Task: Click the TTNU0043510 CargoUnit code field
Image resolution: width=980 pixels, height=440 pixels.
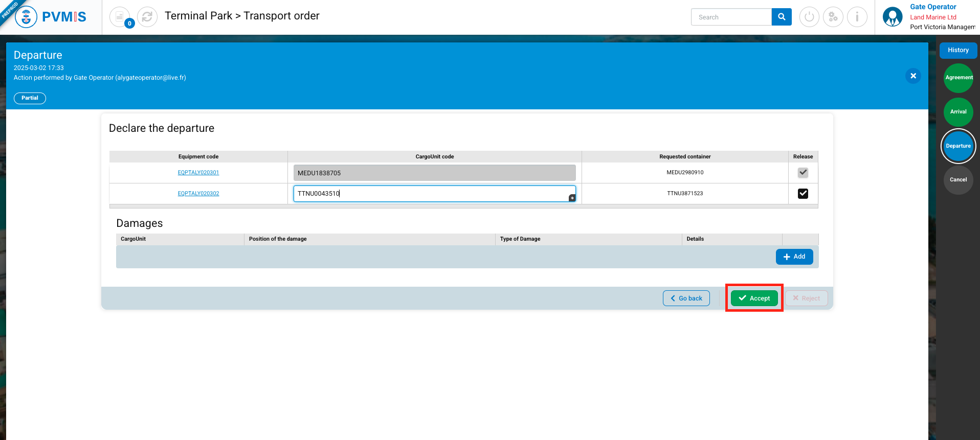Action: tap(434, 194)
